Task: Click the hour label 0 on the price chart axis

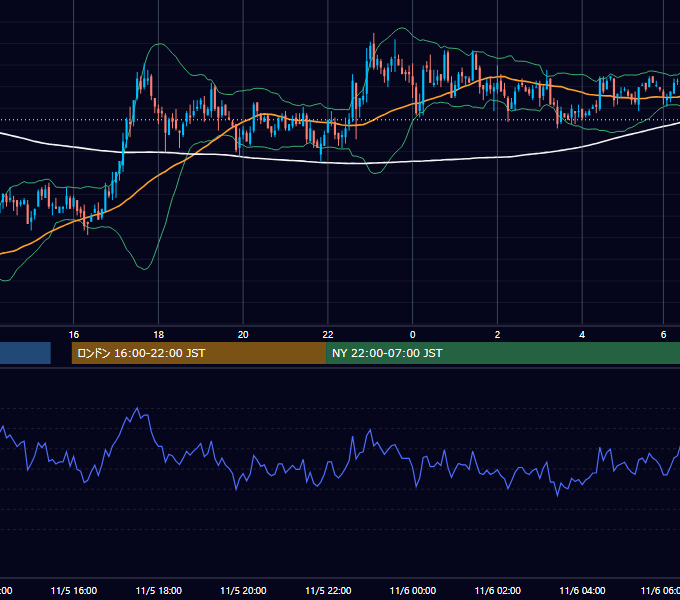Action: point(412,335)
